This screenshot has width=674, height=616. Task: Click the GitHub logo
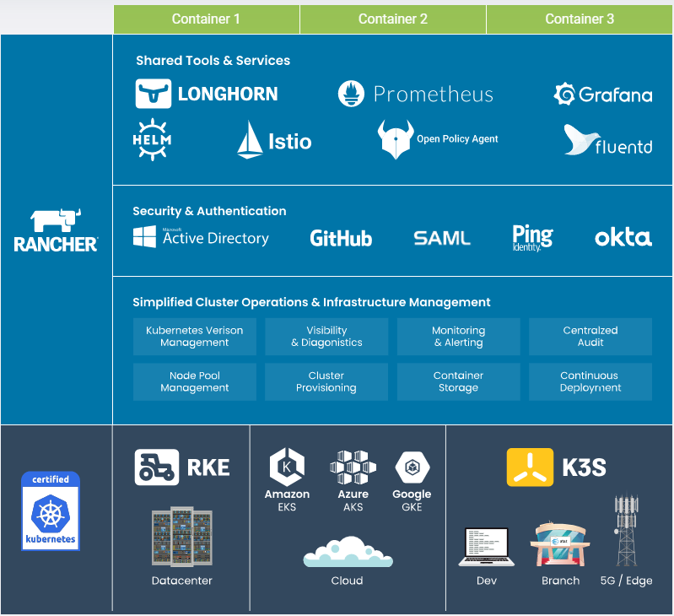(341, 238)
